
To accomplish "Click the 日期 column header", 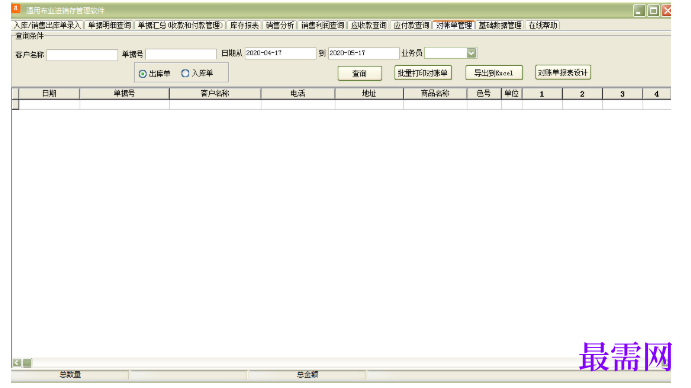I will pos(49,93).
